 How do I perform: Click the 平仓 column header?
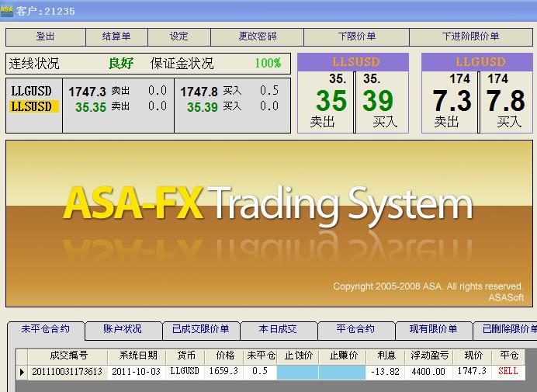click(x=508, y=356)
